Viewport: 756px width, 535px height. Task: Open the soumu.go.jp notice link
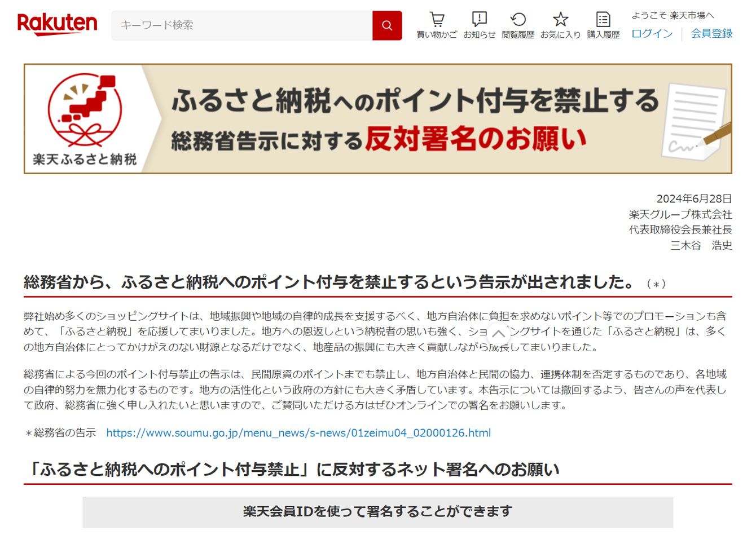(298, 433)
